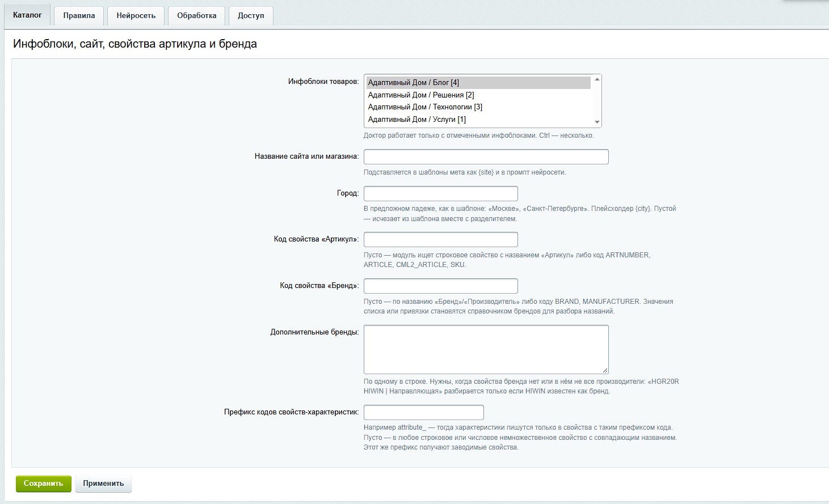This screenshot has width=829, height=504.
Task: Select Адаптивный Дом / Блог [4] infoblock
Action: point(478,83)
